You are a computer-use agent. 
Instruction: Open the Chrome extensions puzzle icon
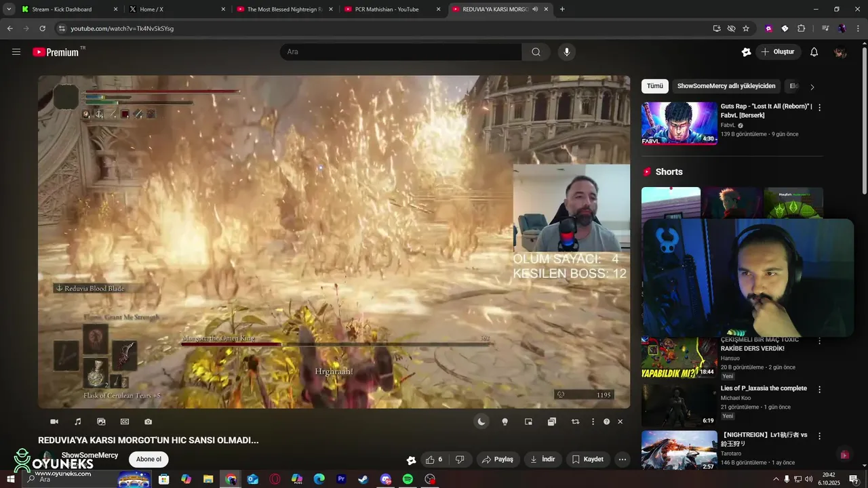[801, 28]
